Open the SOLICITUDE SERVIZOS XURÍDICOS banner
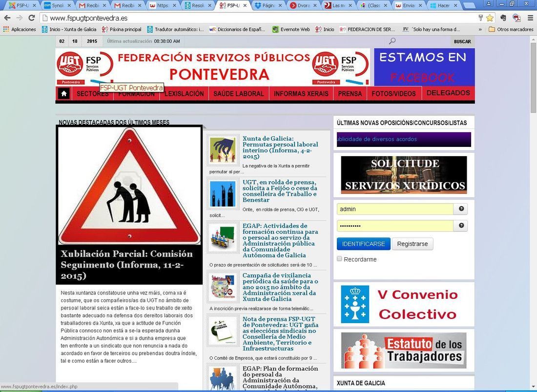This screenshot has width=537, height=392. pyautogui.click(x=404, y=175)
